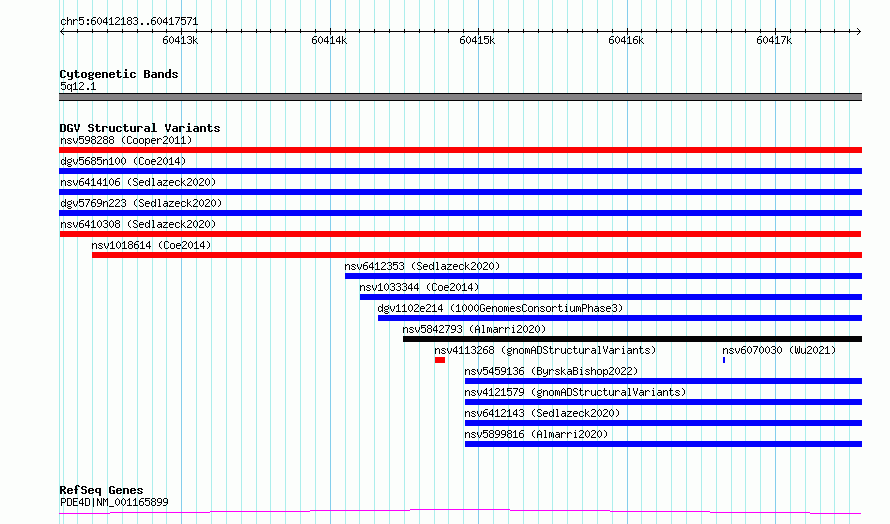Select the blue bar under nsv5459136

[664, 381]
